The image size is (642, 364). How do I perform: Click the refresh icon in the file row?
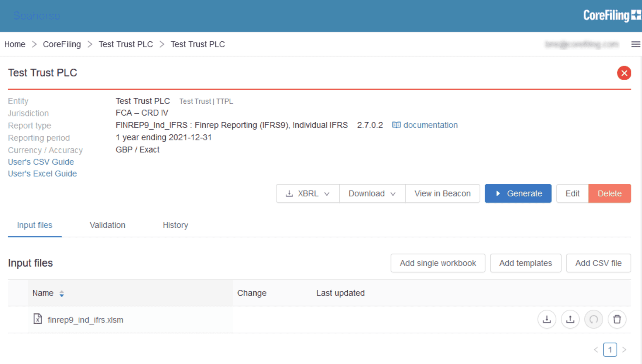click(x=593, y=319)
